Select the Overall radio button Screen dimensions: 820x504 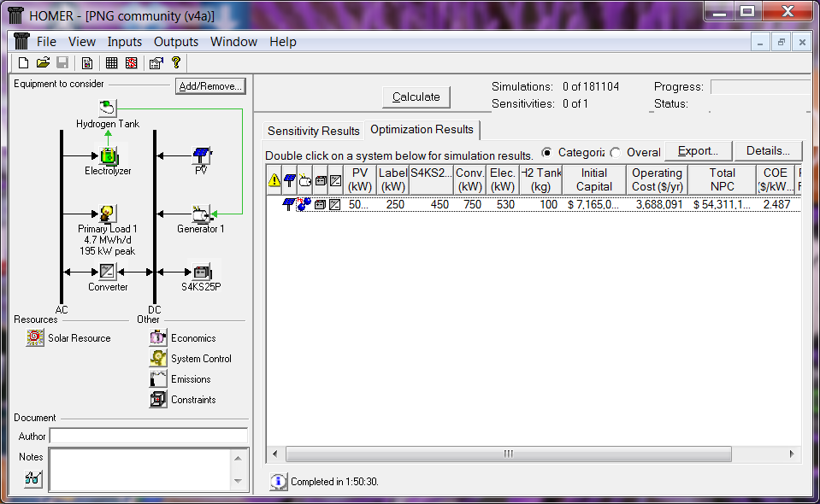pos(616,152)
